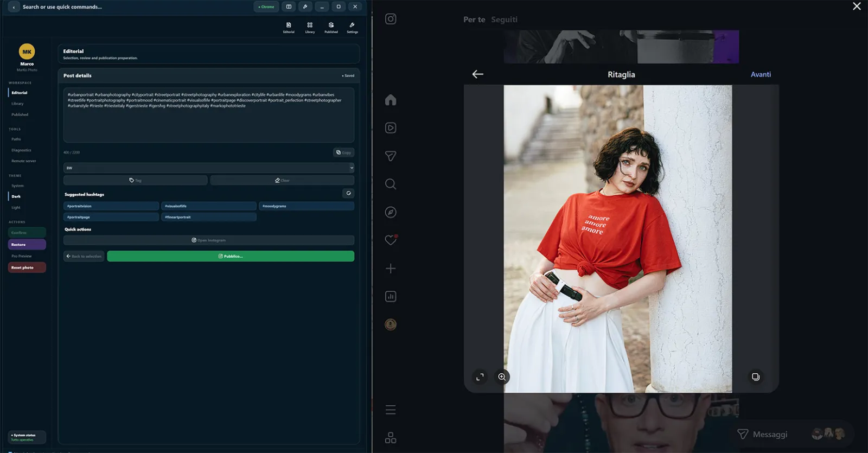Open Instagram search magnifier icon

[391, 184]
